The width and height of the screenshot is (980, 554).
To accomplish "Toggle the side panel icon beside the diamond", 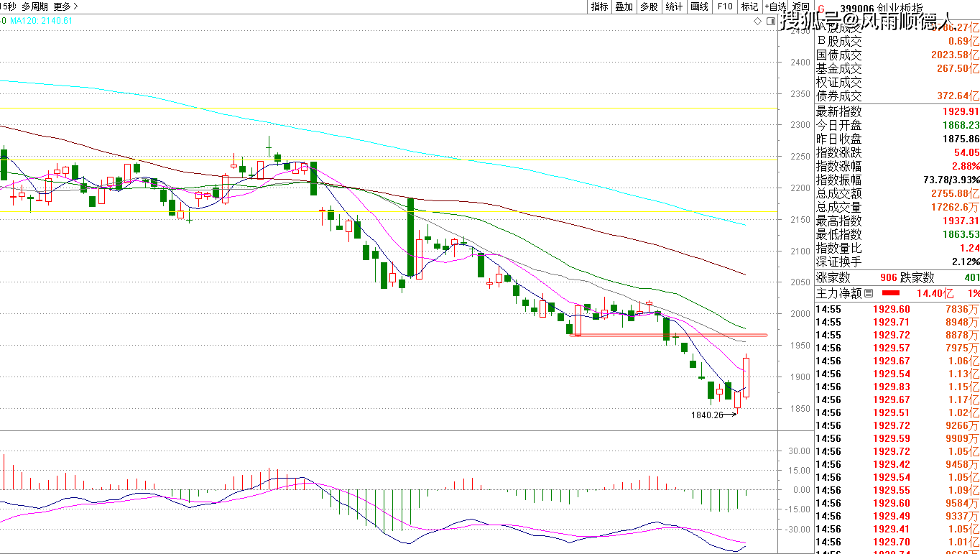I will 769,22.
